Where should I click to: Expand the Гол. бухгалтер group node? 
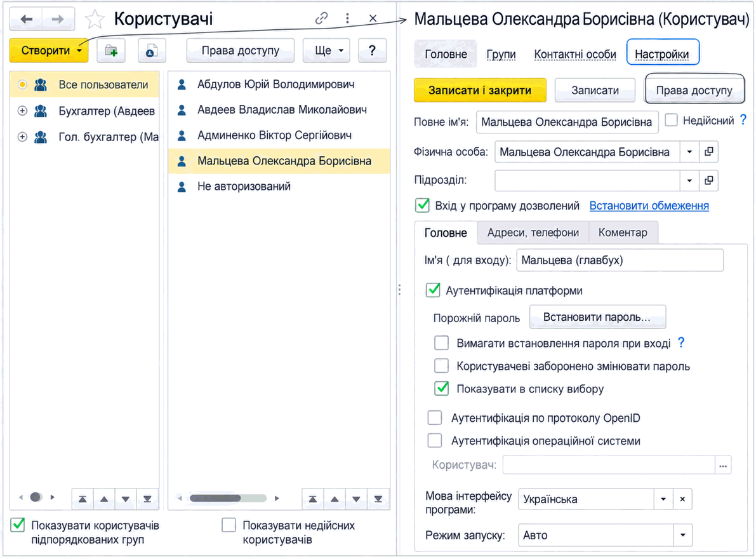click(22, 137)
